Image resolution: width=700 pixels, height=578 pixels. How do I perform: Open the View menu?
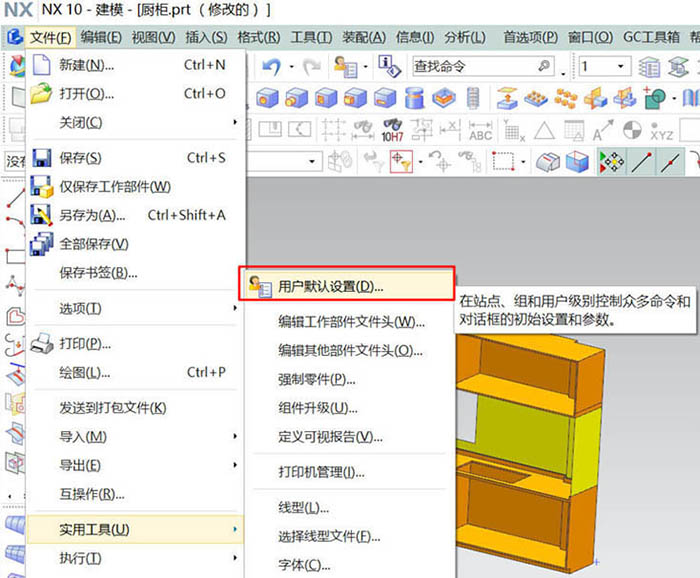153,37
